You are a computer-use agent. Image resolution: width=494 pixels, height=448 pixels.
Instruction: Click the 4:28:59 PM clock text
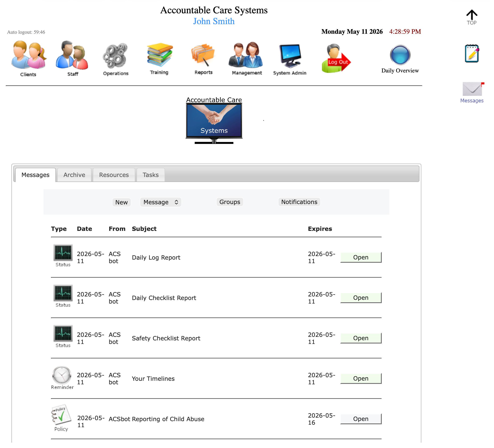pos(405,31)
